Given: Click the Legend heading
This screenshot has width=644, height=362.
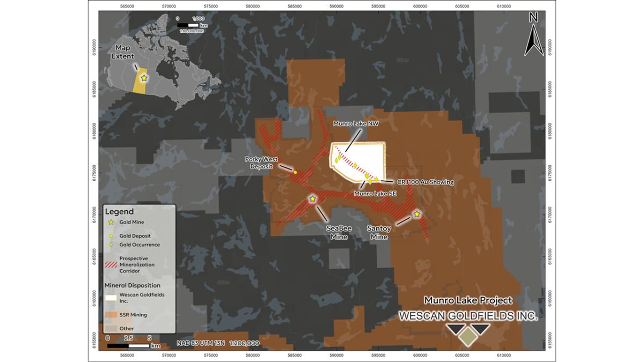Looking at the screenshot, I should [119, 211].
